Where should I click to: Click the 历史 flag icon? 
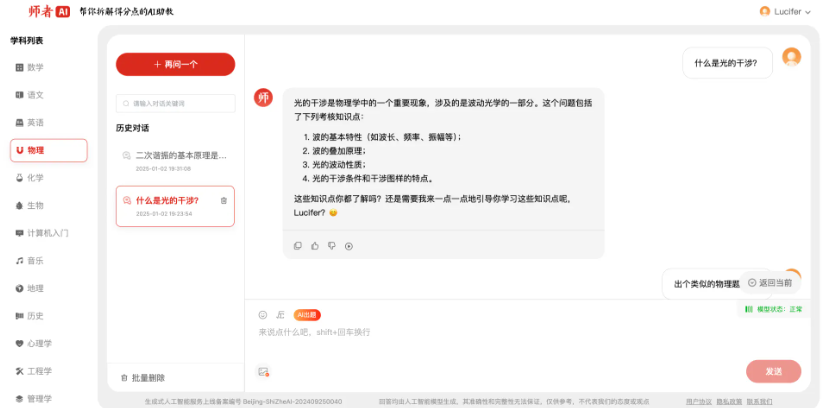[19, 316]
